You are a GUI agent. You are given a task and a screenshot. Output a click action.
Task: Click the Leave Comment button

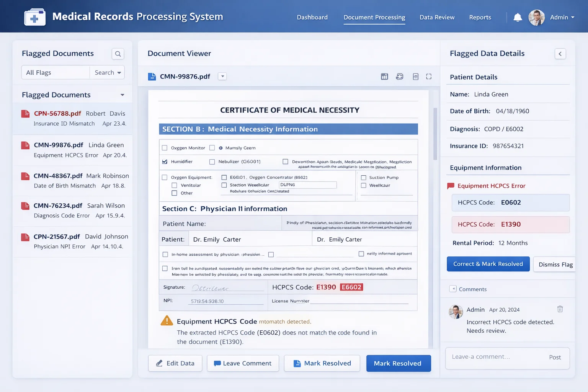(243, 363)
